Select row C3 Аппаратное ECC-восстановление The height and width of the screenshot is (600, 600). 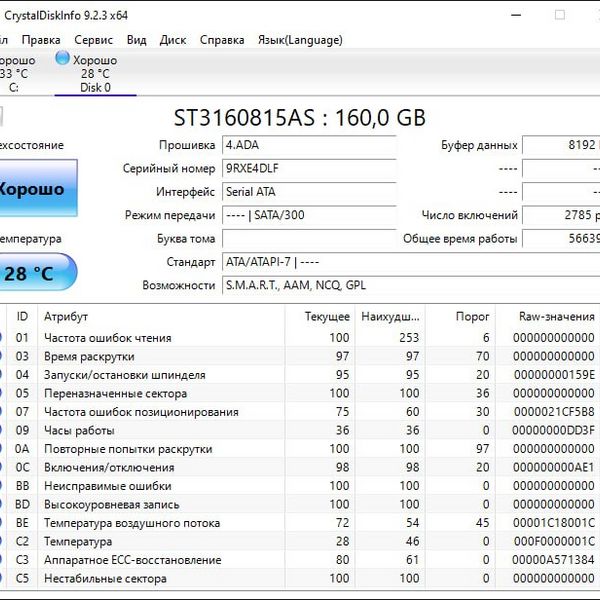coord(300,560)
